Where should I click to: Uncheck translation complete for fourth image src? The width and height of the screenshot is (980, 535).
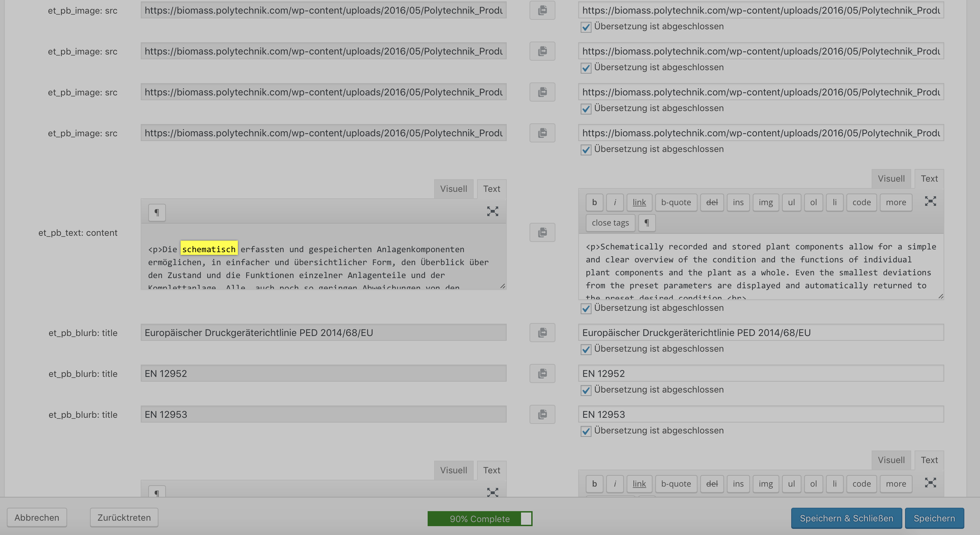[586, 150]
